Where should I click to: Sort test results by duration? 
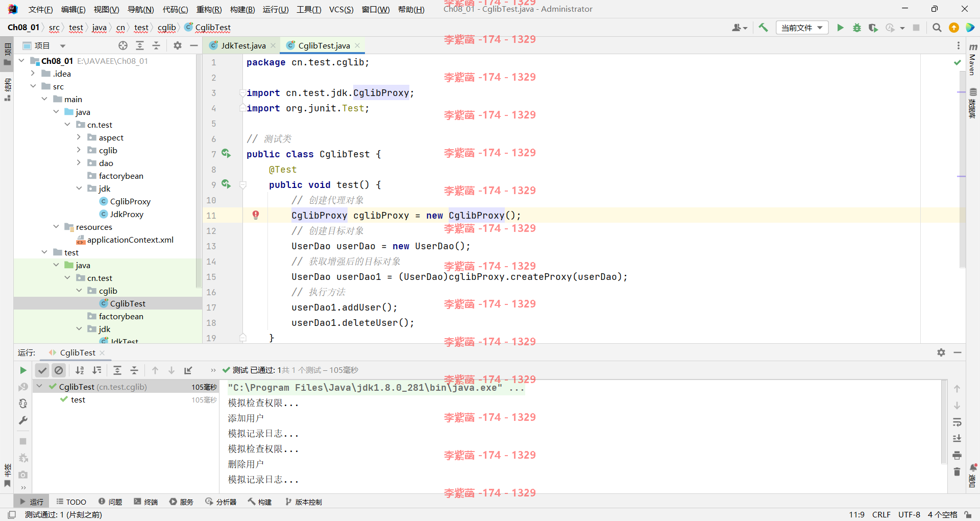[x=96, y=370]
